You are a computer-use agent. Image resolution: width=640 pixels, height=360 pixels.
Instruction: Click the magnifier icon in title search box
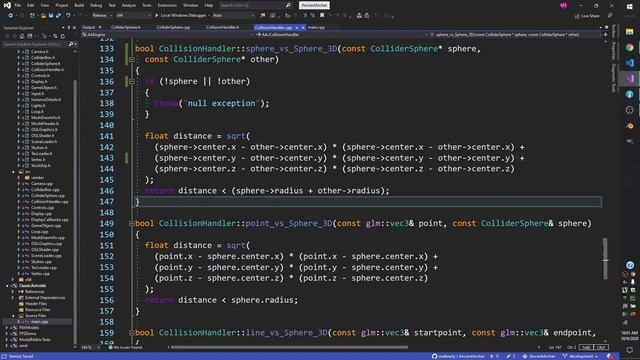pyautogui.click(x=288, y=5)
